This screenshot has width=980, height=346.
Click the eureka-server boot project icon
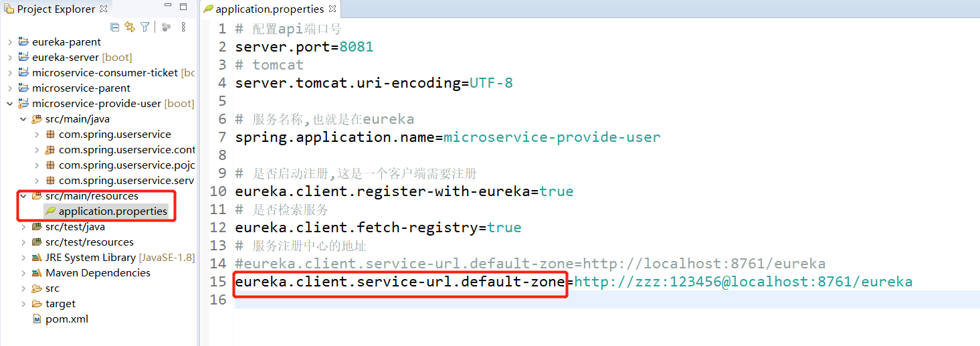tap(23, 58)
